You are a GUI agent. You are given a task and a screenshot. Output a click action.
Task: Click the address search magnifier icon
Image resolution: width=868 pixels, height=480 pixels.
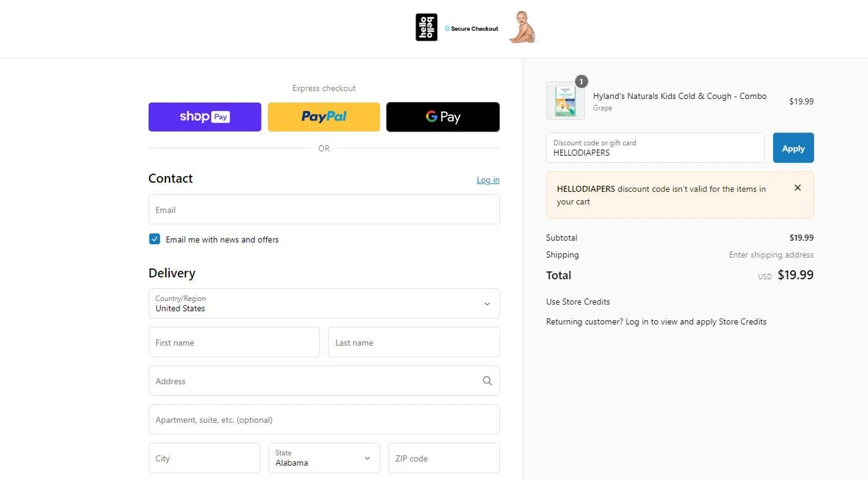[x=487, y=381]
